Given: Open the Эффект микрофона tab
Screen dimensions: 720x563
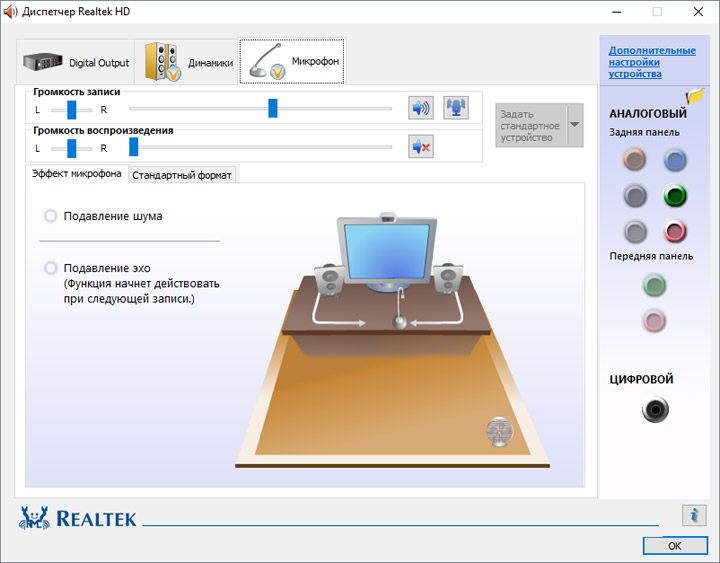Looking at the screenshot, I should 76,174.
